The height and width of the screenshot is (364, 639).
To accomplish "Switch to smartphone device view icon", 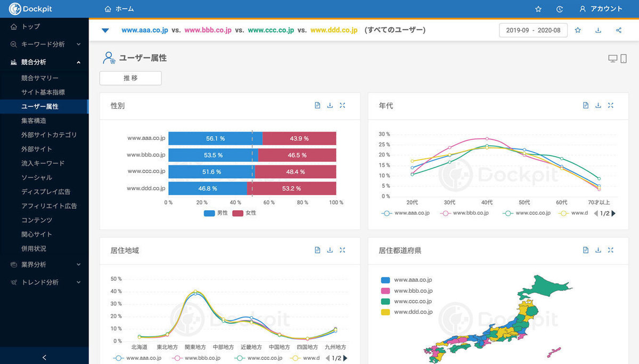I will 624,59.
